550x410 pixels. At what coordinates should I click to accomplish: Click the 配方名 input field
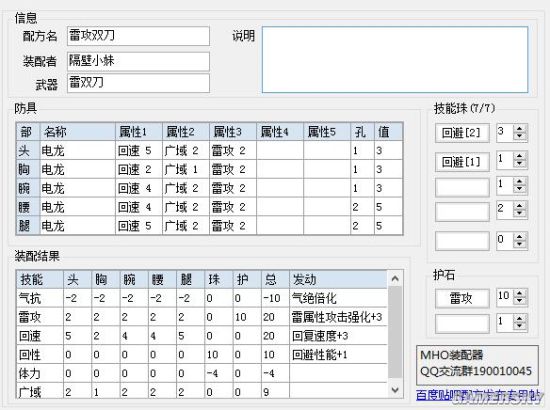click(138, 36)
